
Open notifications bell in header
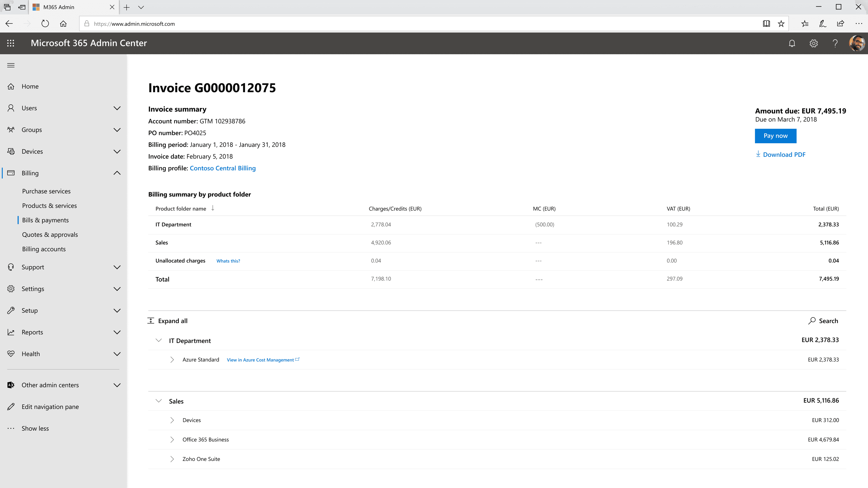point(792,43)
